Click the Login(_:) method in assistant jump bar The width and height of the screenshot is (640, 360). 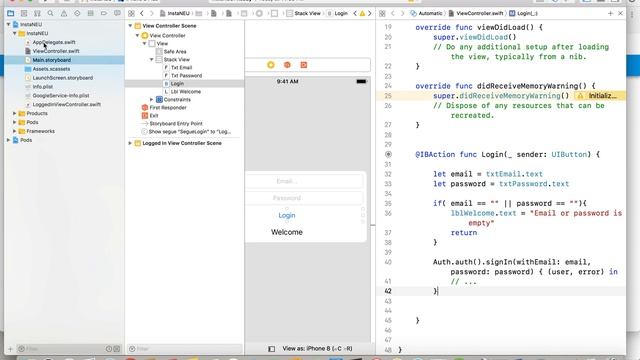523,13
